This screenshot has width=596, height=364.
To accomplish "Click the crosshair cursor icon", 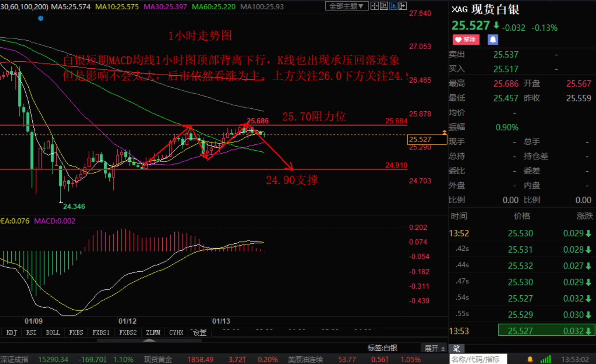I will pyautogui.click(x=374, y=6).
